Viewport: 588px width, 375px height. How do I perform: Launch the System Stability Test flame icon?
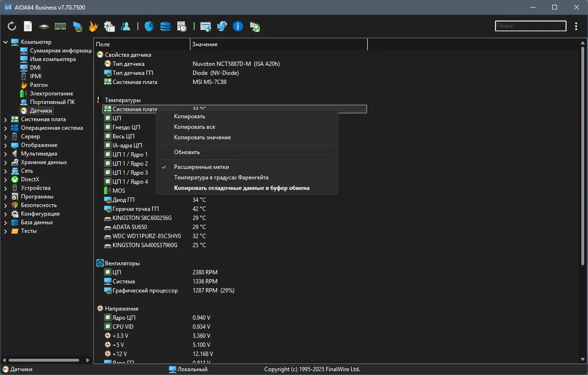point(93,26)
